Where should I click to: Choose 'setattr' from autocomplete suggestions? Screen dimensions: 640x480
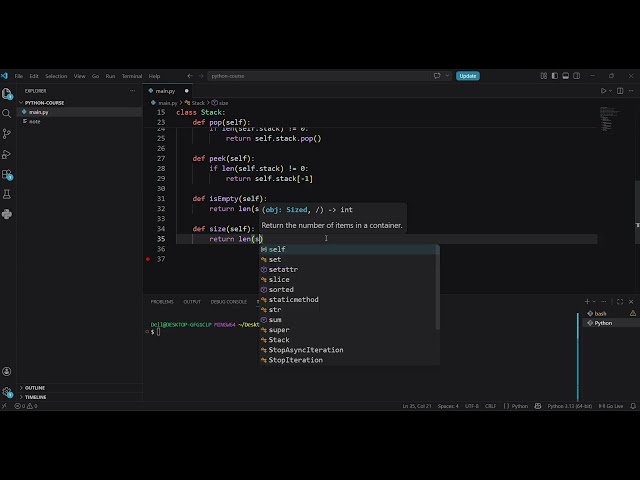pyautogui.click(x=348, y=269)
